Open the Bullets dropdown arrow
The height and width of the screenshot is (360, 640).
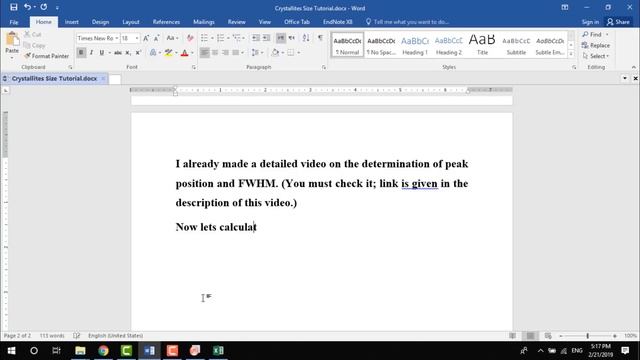212,38
